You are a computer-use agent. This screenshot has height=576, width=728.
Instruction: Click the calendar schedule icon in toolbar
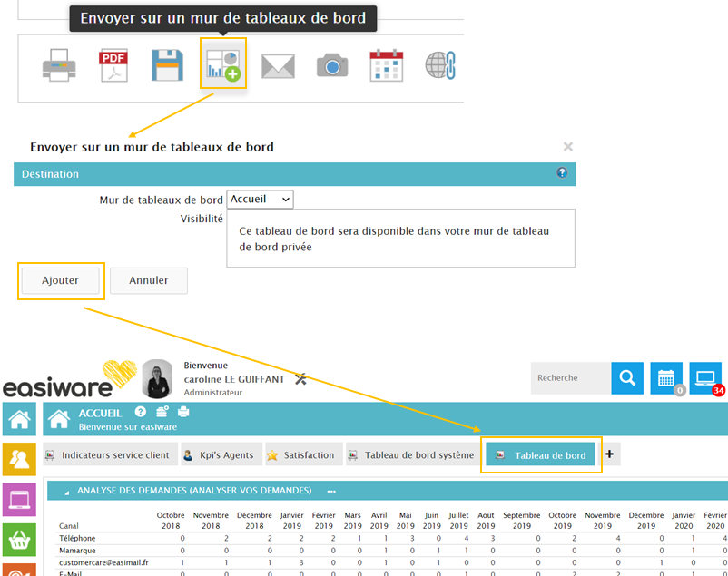tap(386, 65)
